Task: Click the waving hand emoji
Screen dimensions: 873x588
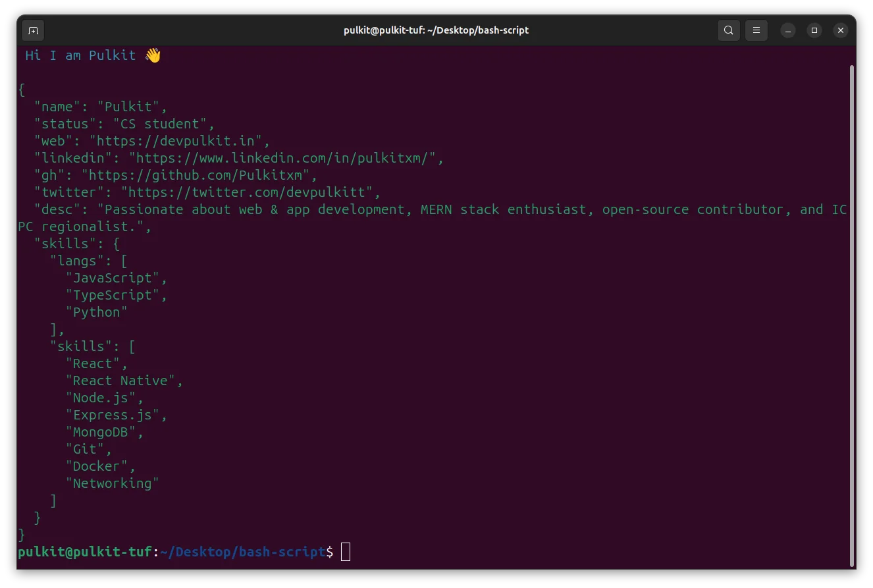Action: click(x=153, y=55)
